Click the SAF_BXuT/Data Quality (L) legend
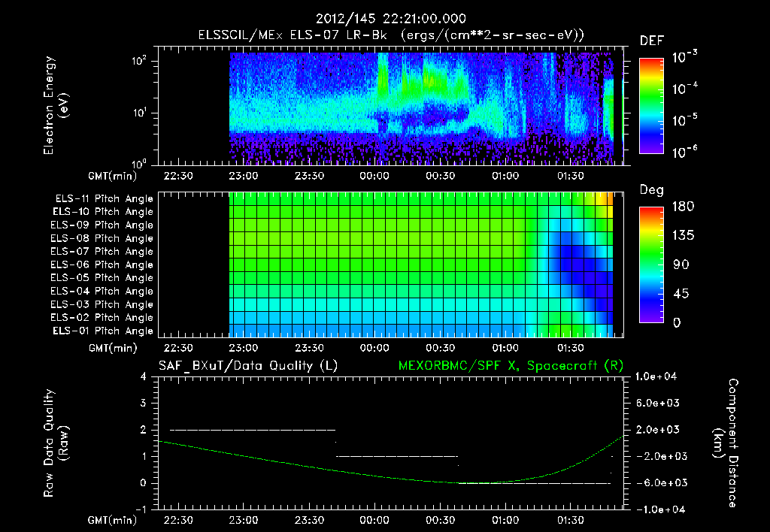Image resolution: width=770 pixels, height=532 pixels. click(248, 366)
